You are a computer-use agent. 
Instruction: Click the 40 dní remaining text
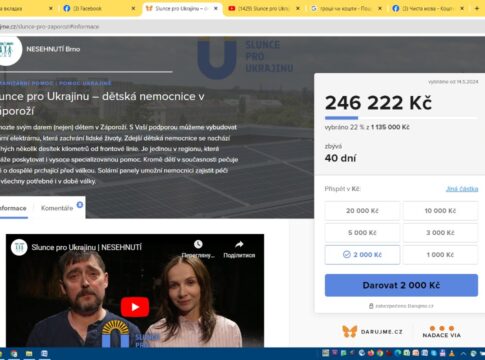tap(340, 158)
